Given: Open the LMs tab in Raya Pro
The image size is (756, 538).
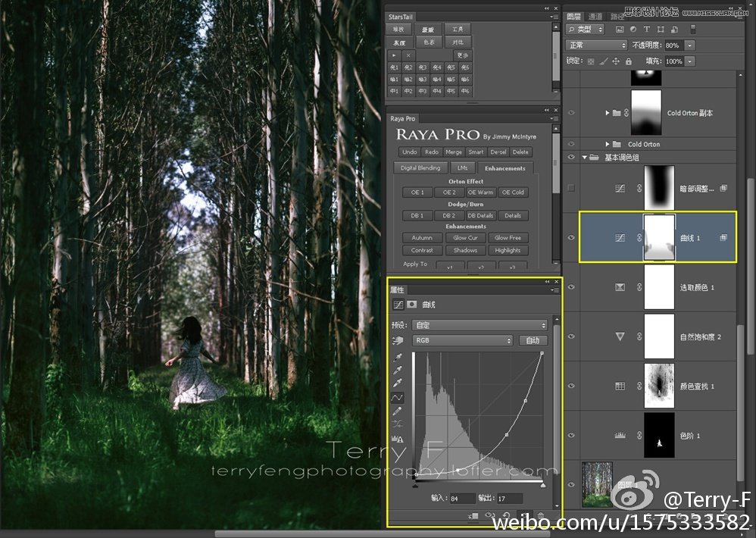Looking at the screenshot, I should pyautogui.click(x=462, y=167).
